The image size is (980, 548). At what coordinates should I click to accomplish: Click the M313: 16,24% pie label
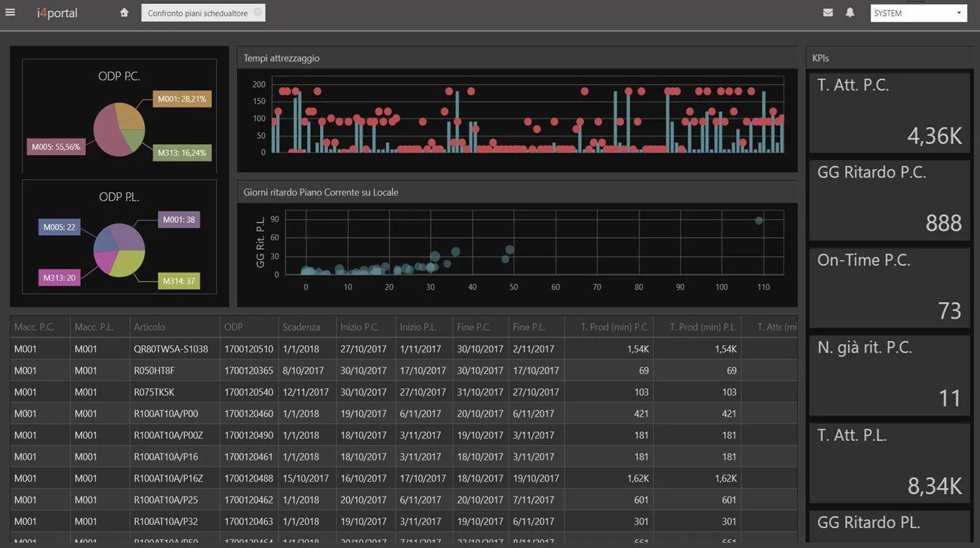[x=182, y=152]
